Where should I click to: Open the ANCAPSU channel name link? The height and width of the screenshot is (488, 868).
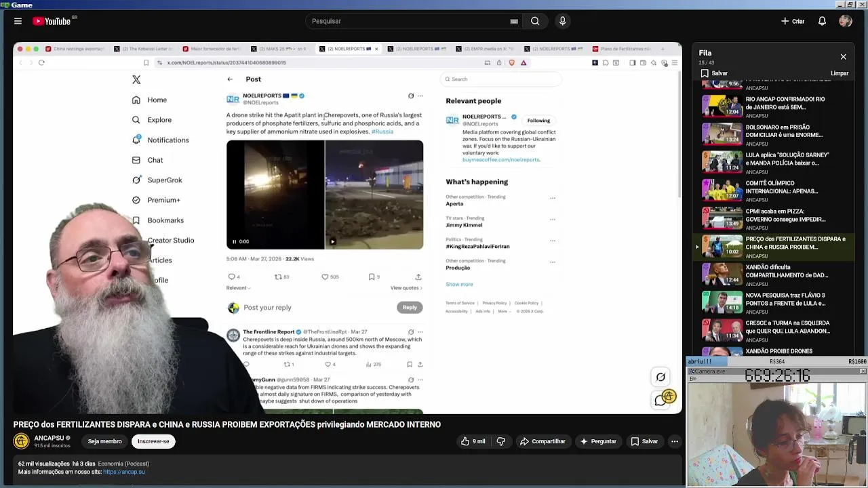tap(49, 438)
